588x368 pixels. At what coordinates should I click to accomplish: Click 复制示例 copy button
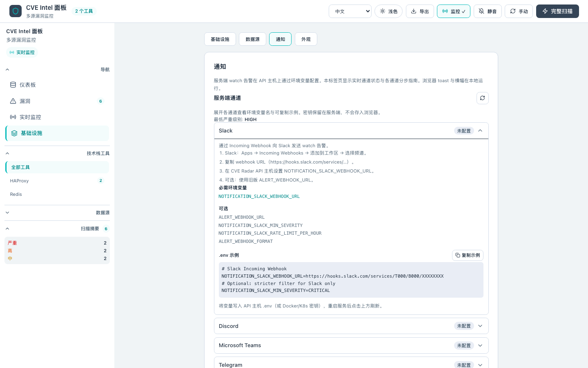click(468, 255)
